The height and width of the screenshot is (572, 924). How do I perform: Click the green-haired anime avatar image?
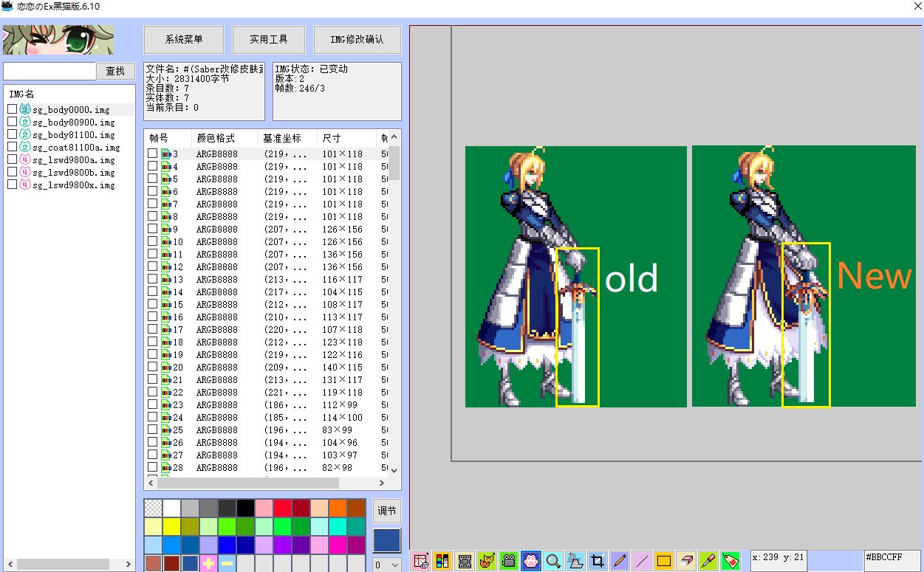tap(58, 40)
